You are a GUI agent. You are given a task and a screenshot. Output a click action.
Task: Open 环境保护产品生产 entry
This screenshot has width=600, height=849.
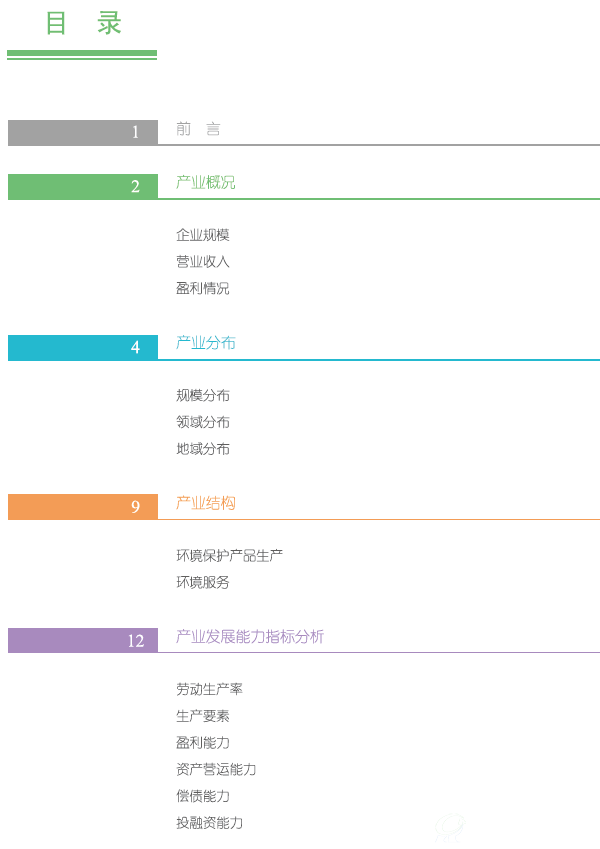230,556
